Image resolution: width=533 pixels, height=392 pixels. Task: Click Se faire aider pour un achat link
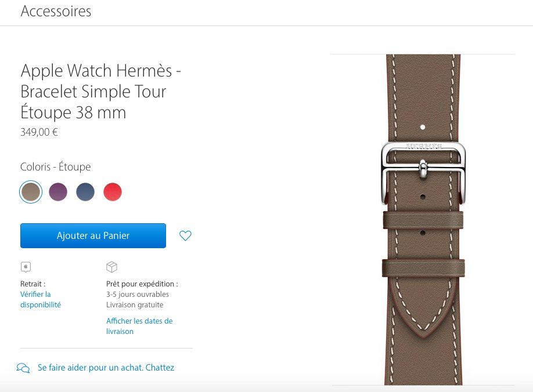[x=106, y=368]
